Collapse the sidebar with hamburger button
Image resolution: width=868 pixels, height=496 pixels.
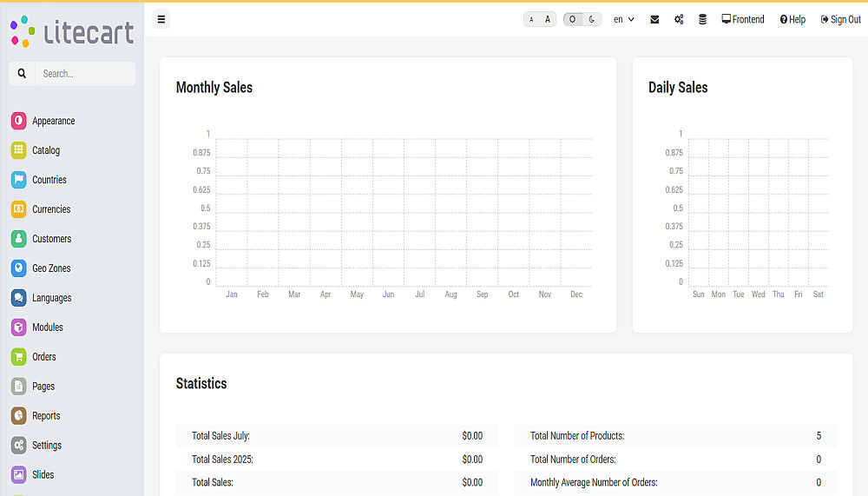coord(161,19)
